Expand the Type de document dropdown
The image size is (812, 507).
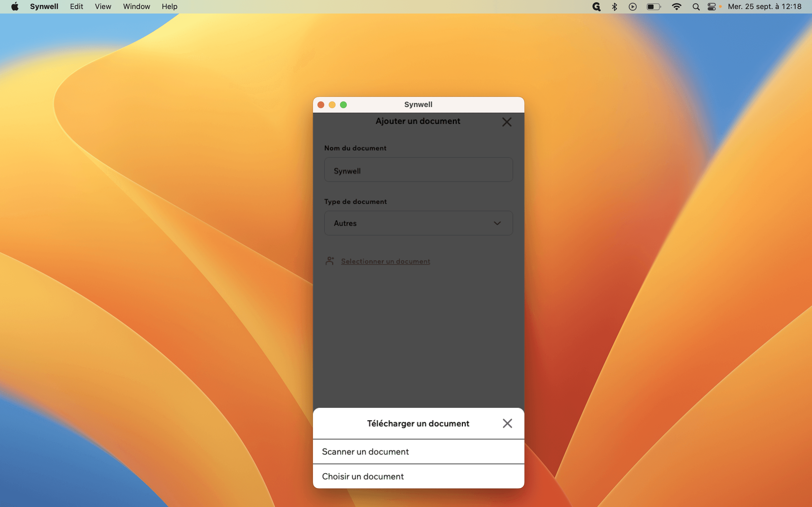point(418,223)
